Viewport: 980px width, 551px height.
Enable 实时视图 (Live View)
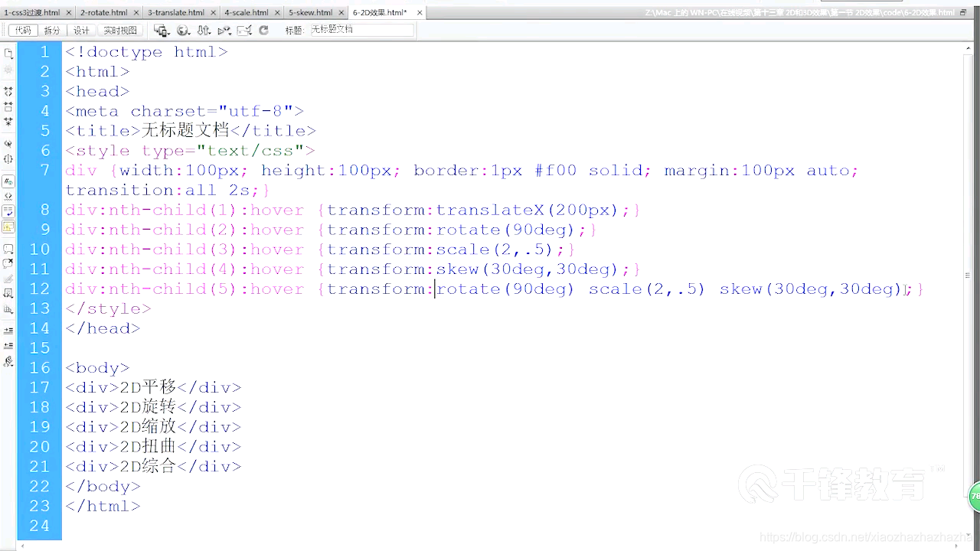click(x=120, y=31)
